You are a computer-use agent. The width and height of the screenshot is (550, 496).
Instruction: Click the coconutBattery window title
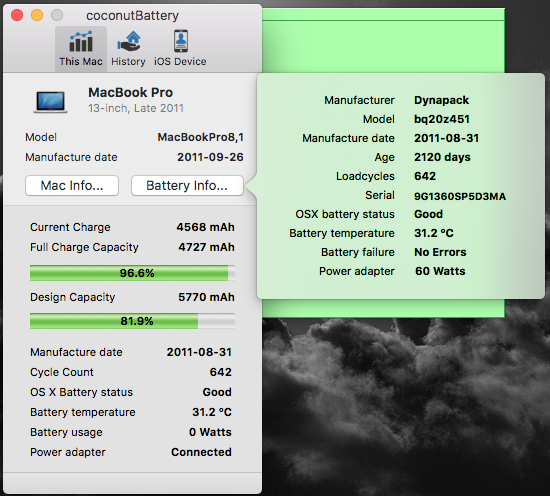[133, 16]
